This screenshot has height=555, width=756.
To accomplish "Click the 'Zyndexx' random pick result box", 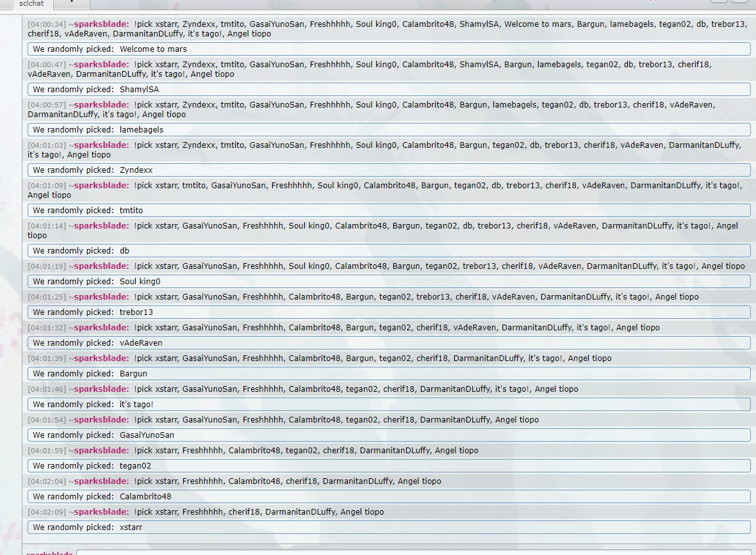I will click(x=389, y=170).
